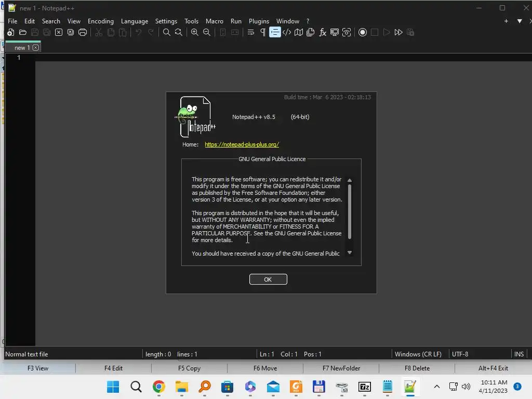Open the tab list down-arrow at top right

520,21
